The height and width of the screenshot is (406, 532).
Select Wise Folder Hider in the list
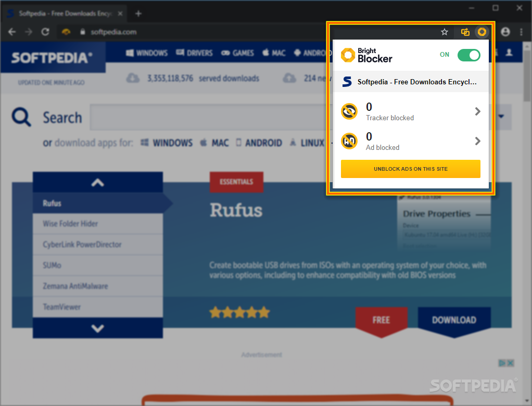click(x=98, y=224)
